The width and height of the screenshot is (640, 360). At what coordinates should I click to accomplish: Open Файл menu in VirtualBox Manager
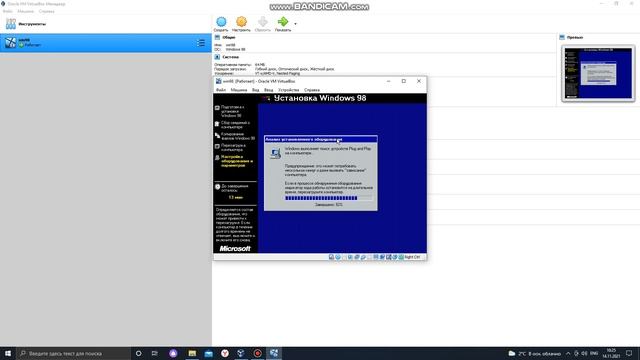(7, 11)
